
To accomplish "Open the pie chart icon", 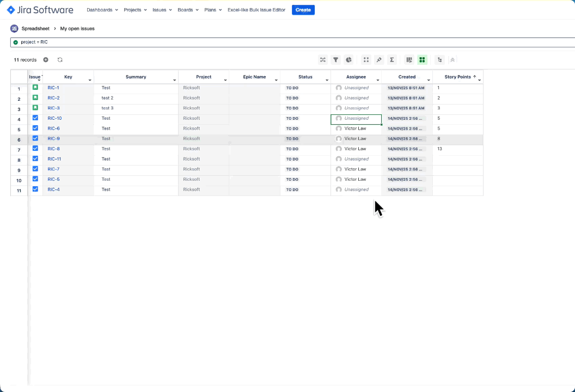I will click(348, 60).
